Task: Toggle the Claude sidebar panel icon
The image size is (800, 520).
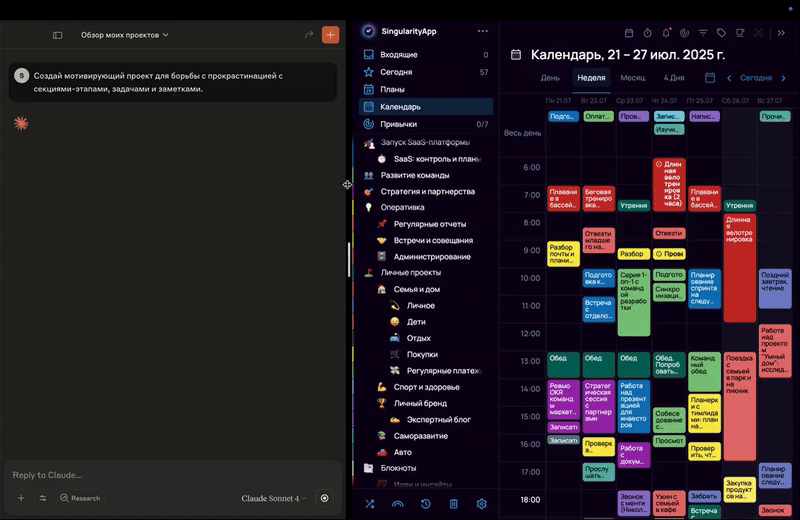Action: (x=57, y=35)
